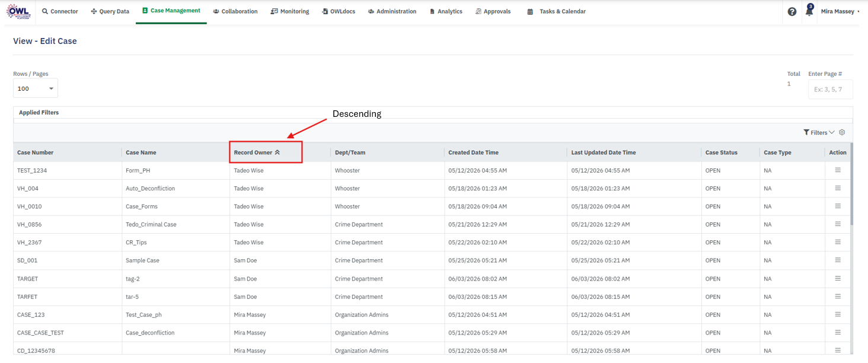
Task: Open table settings gear icon
Action: pyautogui.click(x=842, y=132)
